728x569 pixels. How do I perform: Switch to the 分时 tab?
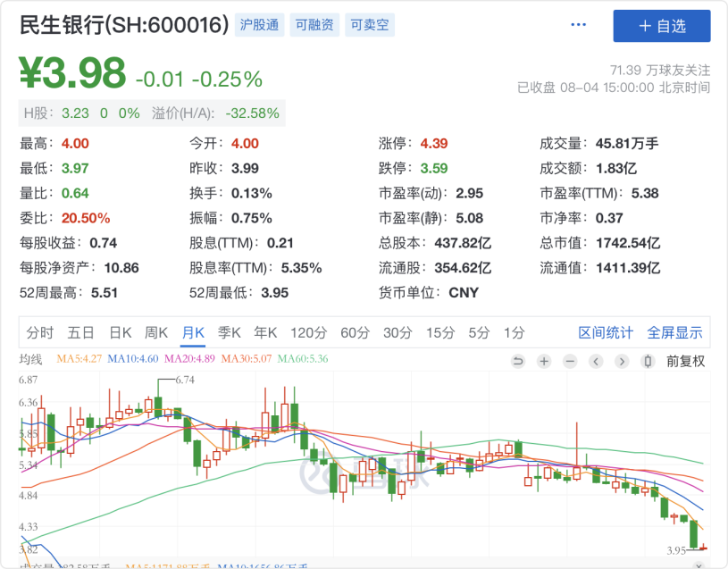point(40,332)
